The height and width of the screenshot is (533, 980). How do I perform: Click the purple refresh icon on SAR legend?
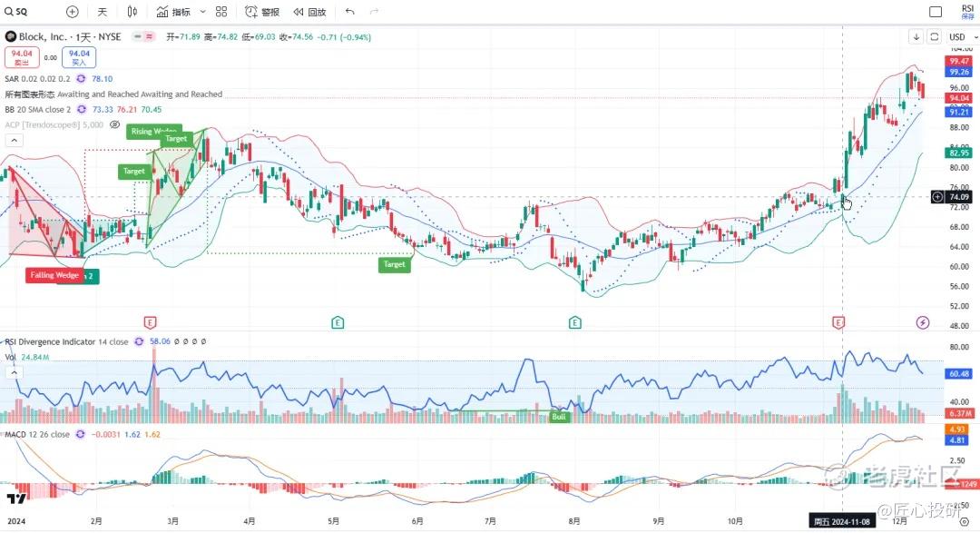click(x=81, y=79)
